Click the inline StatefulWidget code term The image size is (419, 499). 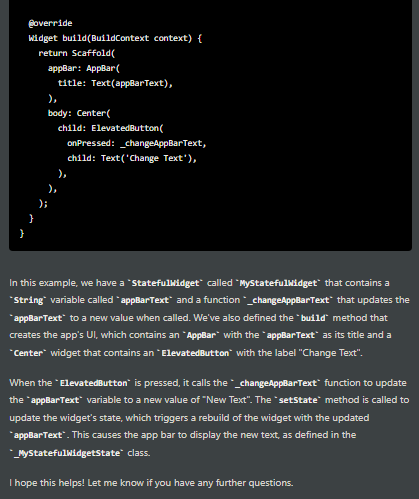pos(166,283)
